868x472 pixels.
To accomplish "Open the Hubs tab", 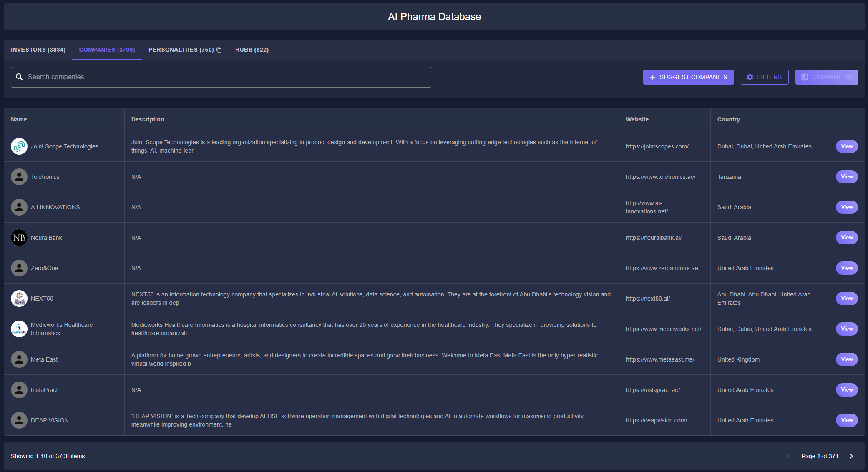I will click(x=252, y=50).
